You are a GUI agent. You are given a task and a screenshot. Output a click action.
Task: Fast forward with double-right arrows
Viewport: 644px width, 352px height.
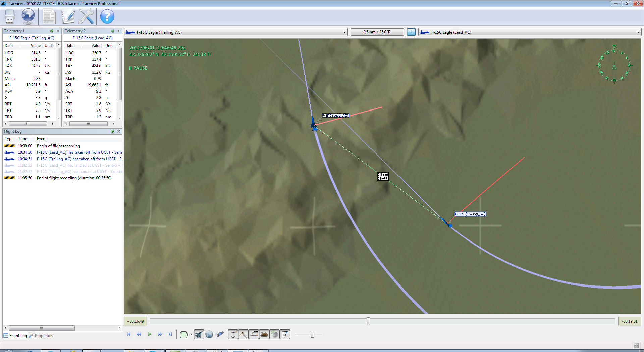click(160, 334)
